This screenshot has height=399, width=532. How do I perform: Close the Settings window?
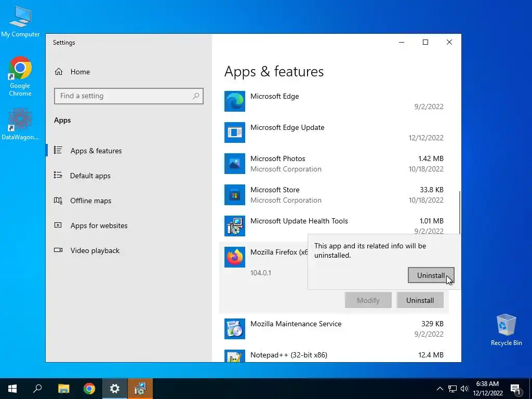click(449, 42)
